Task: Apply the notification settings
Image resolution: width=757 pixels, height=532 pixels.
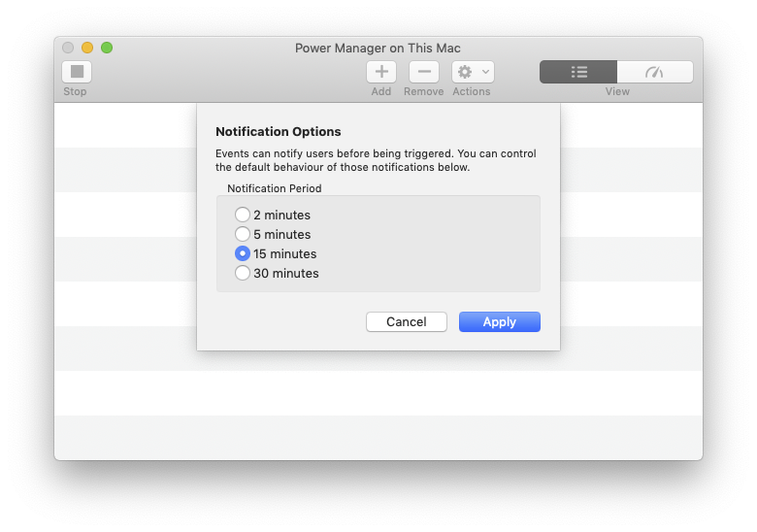Action: click(x=500, y=322)
